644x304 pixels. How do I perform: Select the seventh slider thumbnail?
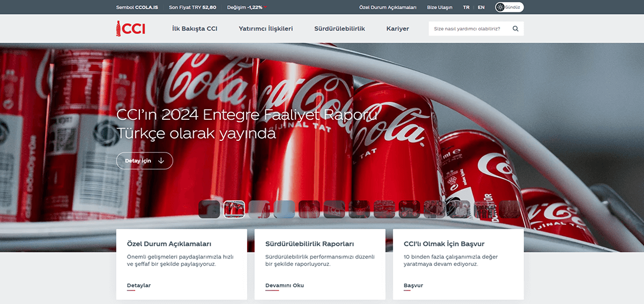pyautogui.click(x=359, y=209)
